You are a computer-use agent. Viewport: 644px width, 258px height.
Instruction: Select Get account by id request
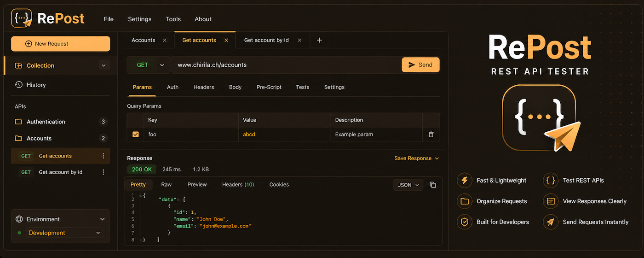61,172
